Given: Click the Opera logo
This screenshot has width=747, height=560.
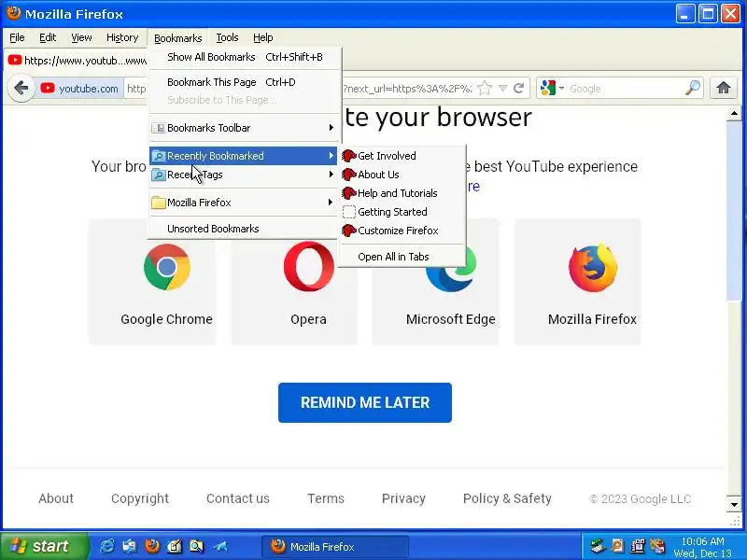Looking at the screenshot, I should 309,267.
